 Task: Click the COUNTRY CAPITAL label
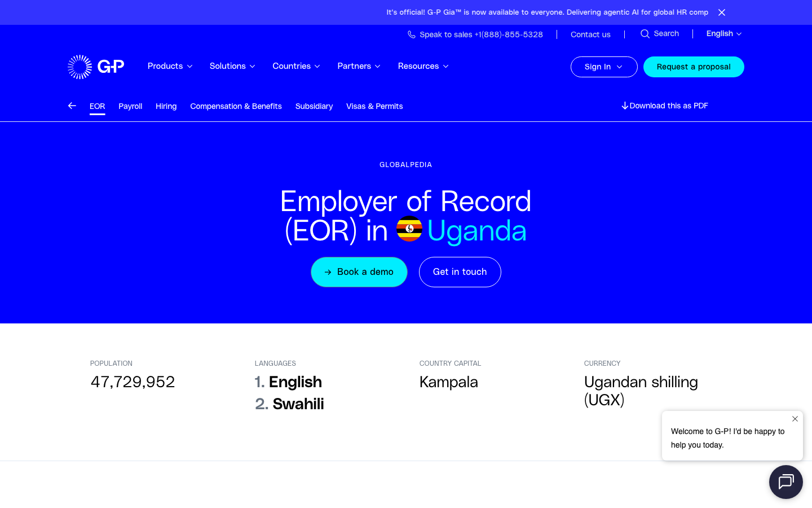451,364
